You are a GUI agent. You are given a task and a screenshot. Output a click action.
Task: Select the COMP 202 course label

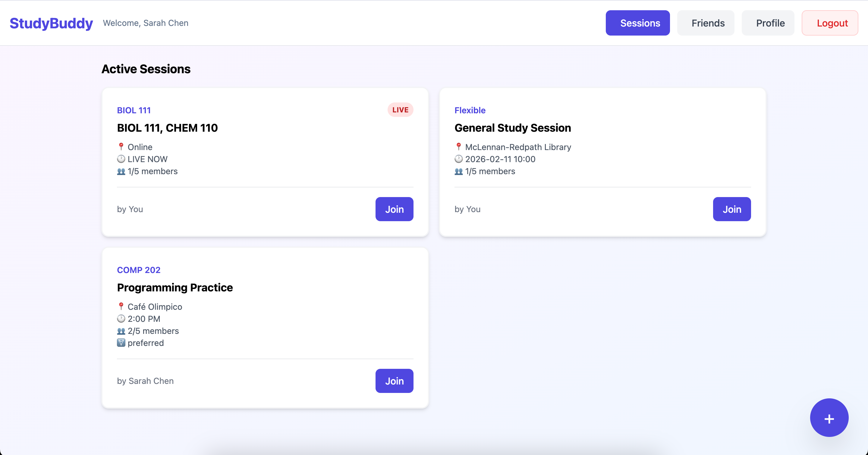[x=139, y=270]
